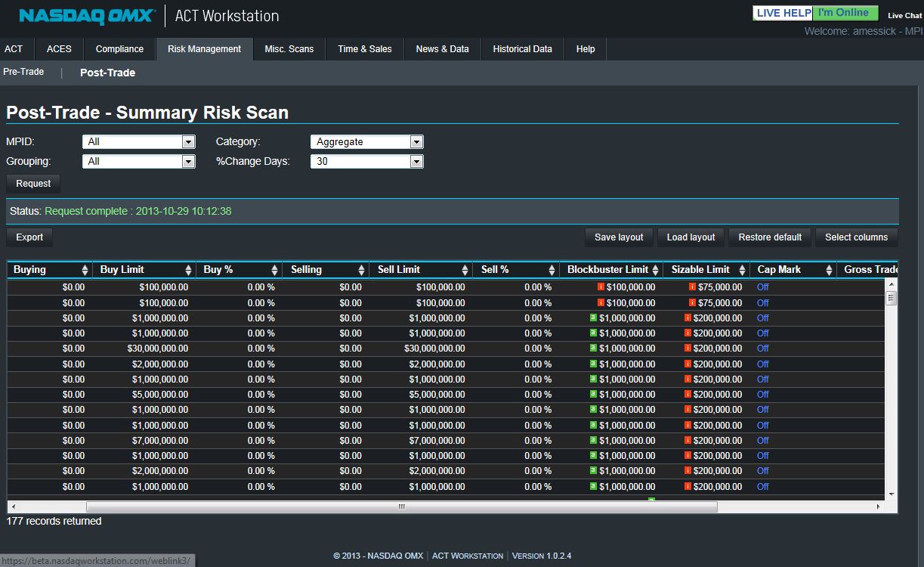Open the %Change Days dropdown
924x567 pixels.
(x=367, y=161)
